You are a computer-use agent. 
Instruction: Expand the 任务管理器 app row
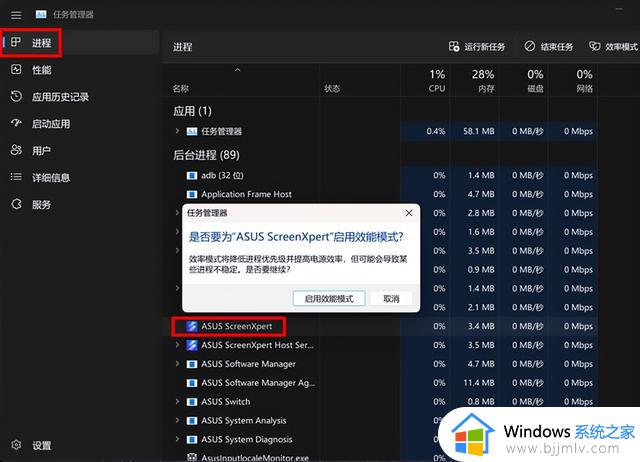[x=177, y=131]
